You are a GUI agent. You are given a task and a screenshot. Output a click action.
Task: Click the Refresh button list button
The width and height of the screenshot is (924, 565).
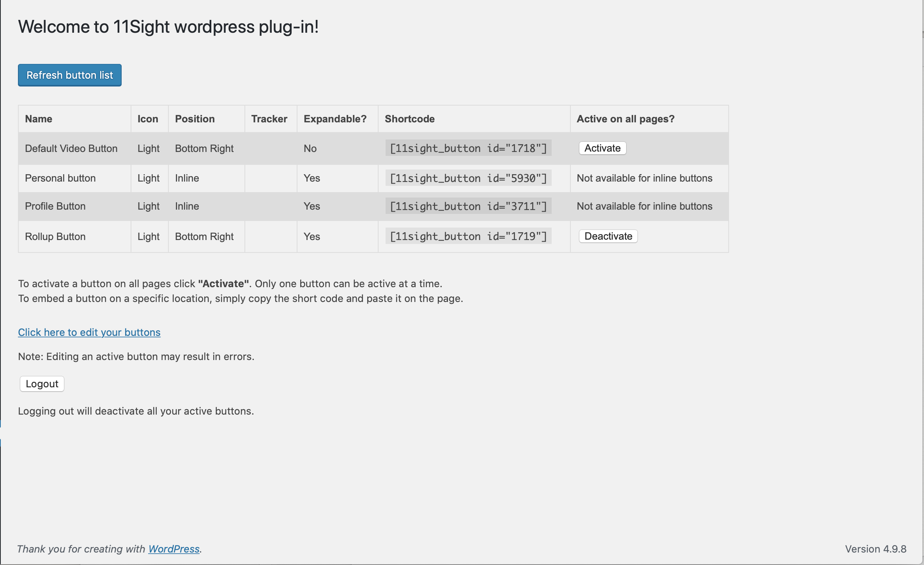coord(70,75)
